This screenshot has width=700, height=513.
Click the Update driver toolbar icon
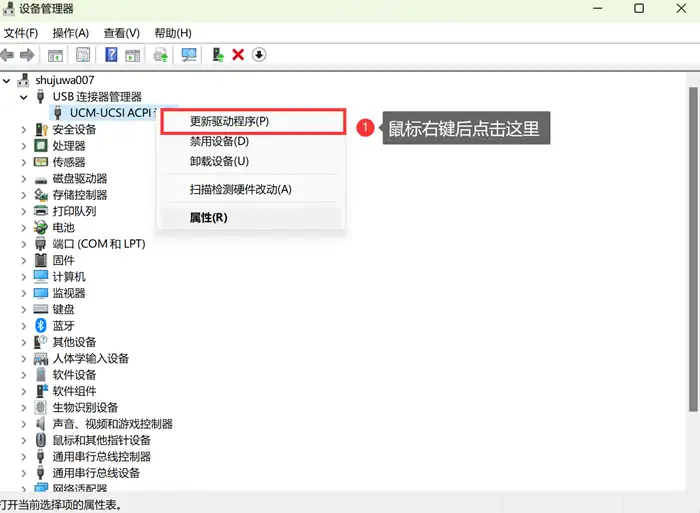click(161, 55)
